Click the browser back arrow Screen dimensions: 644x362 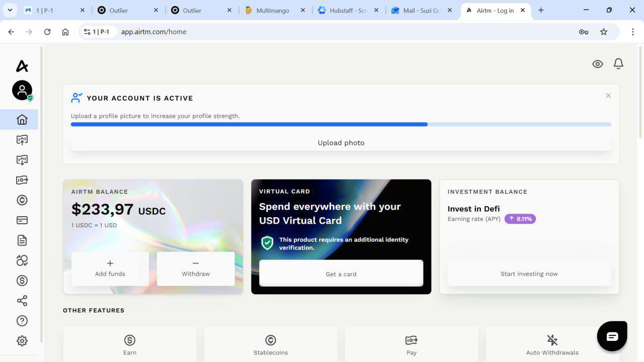[11, 32]
